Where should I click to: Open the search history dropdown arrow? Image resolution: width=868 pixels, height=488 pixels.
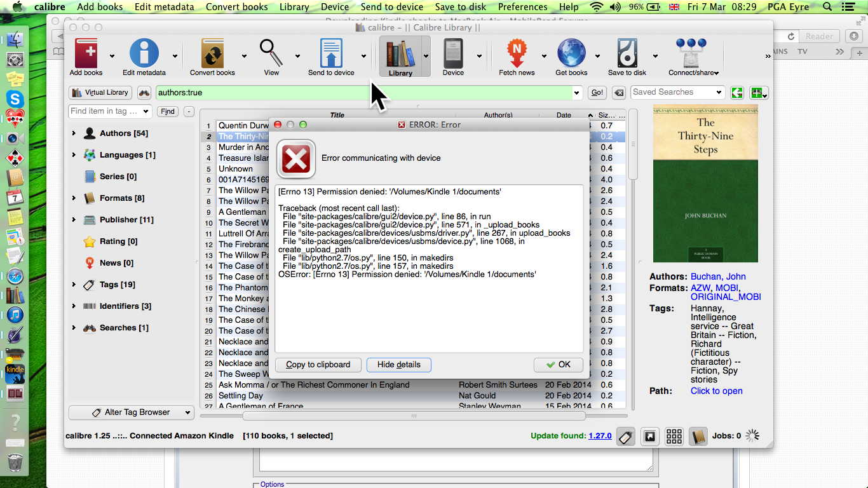[x=577, y=93]
